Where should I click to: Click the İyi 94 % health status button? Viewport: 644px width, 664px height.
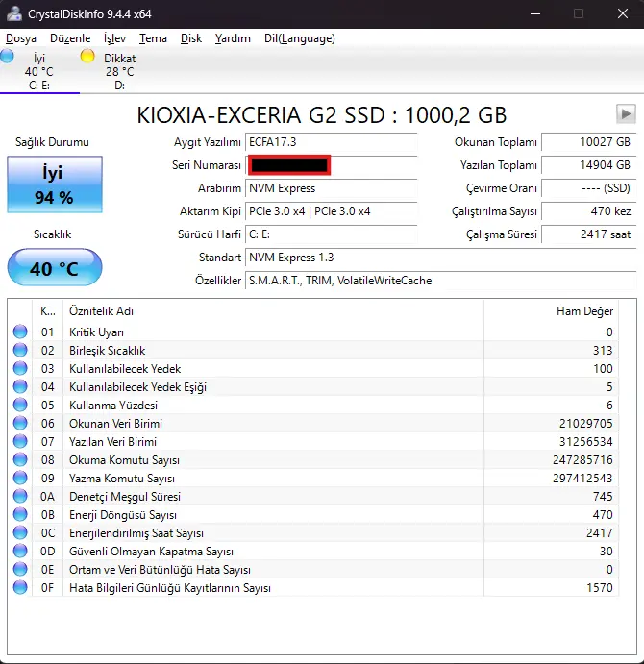pyautogui.click(x=55, y=184)
